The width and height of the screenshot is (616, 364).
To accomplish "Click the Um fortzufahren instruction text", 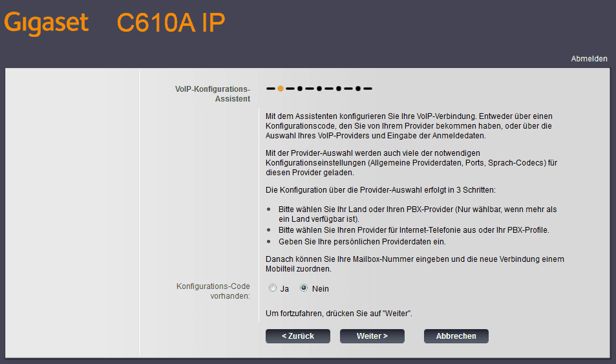I will point(339,314).
